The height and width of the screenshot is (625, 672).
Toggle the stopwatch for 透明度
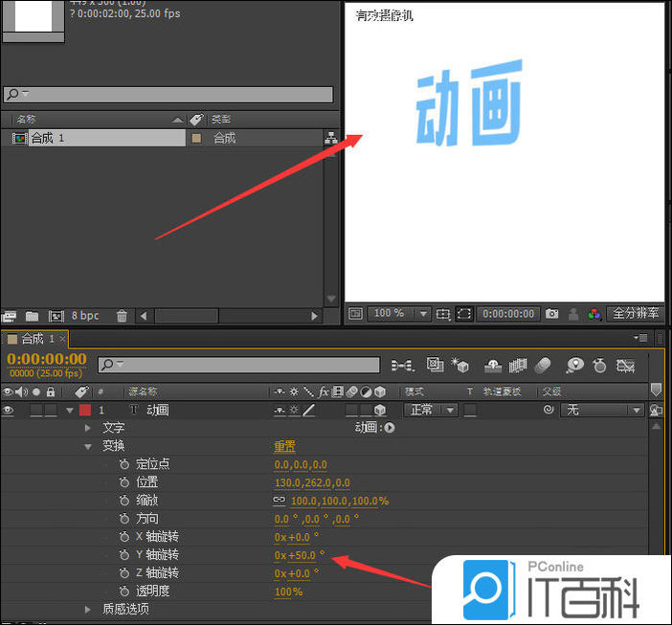coord(124,592)
